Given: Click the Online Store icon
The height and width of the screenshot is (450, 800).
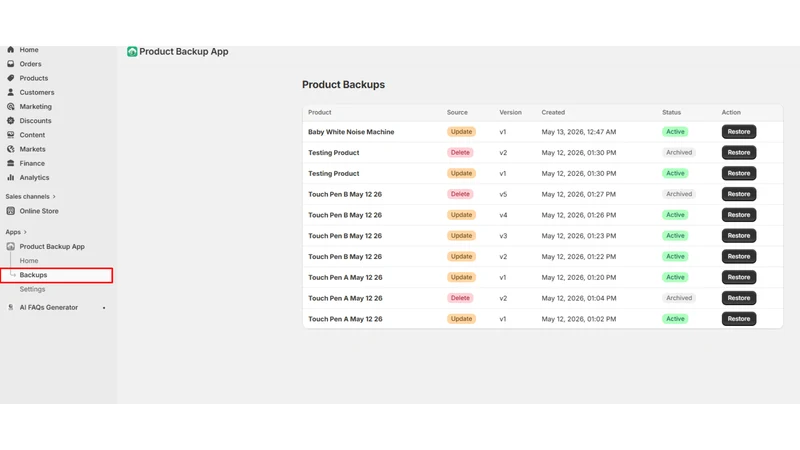Looking at the screenshot, I should 10,211.
